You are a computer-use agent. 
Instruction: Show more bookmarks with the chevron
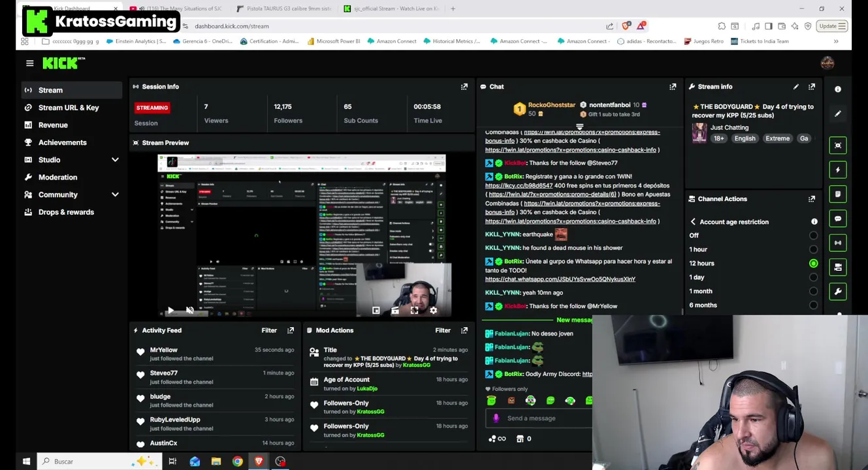[x=836, y=42]
